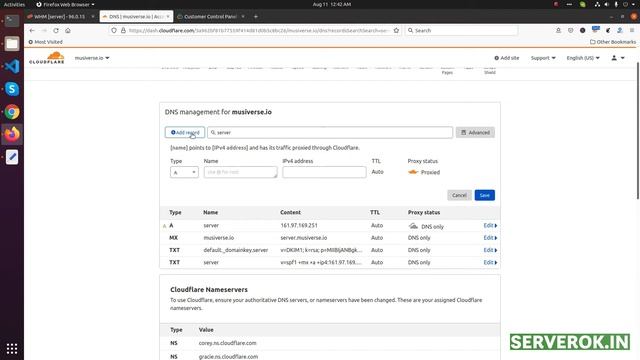Select the server.musiverse.io content cell

[x=303, y=238]
